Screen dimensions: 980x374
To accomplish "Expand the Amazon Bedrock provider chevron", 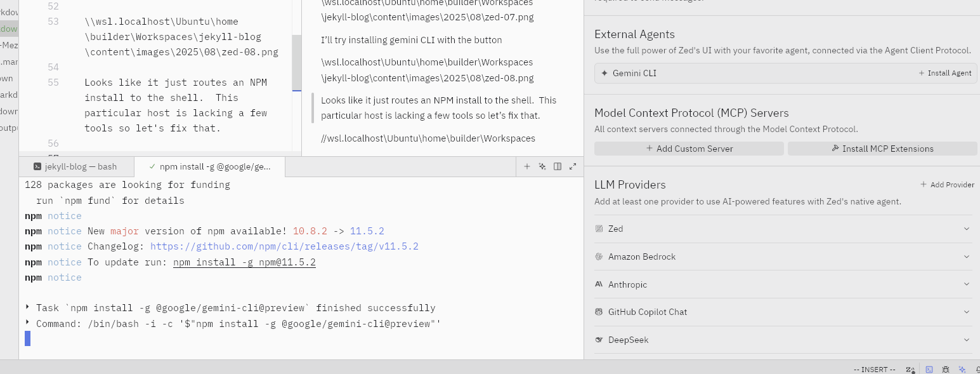I will [x=967, y=257].
